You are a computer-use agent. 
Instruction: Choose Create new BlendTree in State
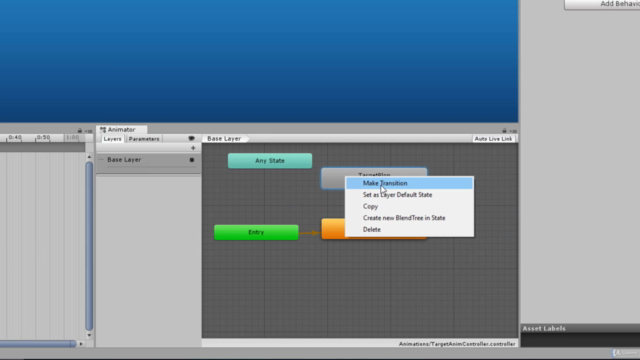click(409, 218)
